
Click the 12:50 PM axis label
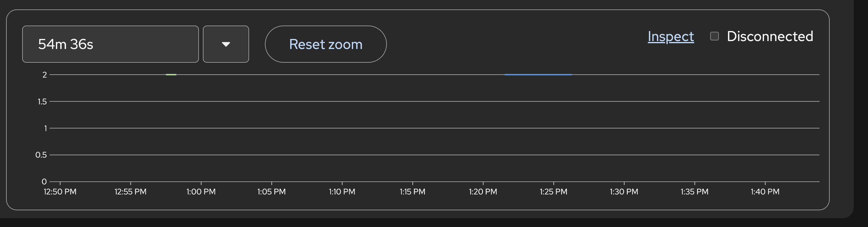tap(60, 192)
